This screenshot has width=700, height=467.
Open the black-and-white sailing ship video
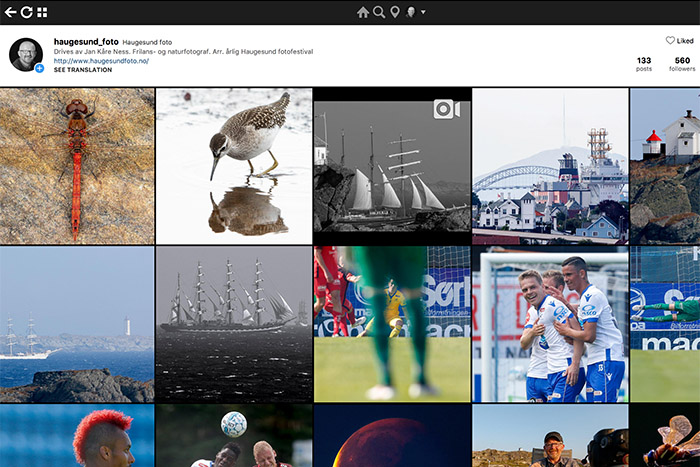coord(392,166)
